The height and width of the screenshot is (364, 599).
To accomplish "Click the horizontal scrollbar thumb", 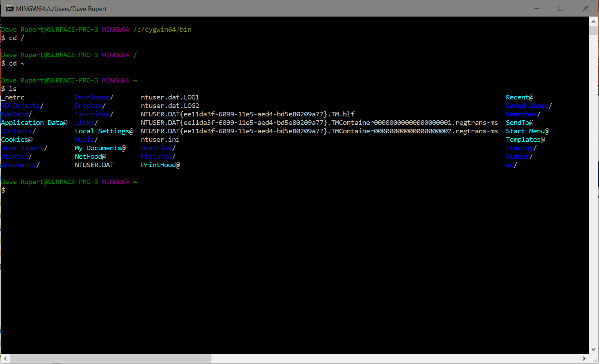I will 110,358.
